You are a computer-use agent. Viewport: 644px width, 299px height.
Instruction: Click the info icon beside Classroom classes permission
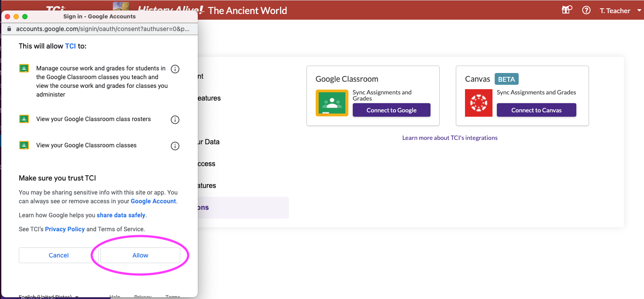tap(175, 146)
